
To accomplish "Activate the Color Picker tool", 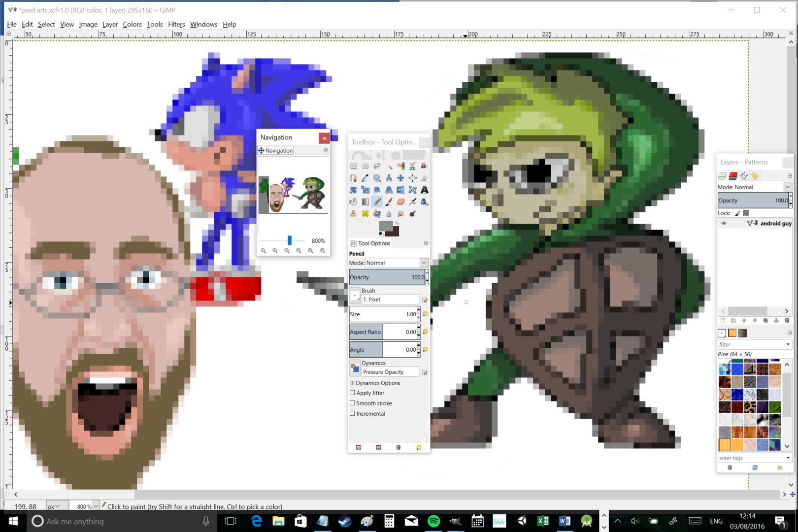I will coord(365,178).
